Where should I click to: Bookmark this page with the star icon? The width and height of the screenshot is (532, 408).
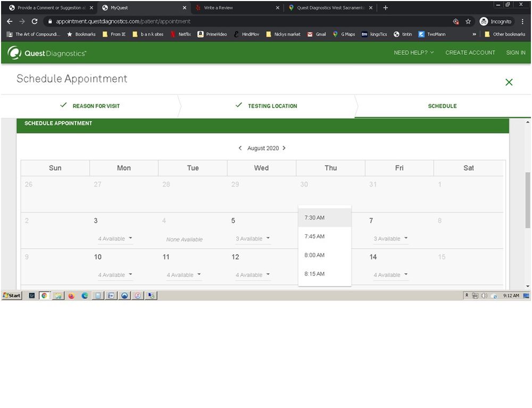click(468, 21)
